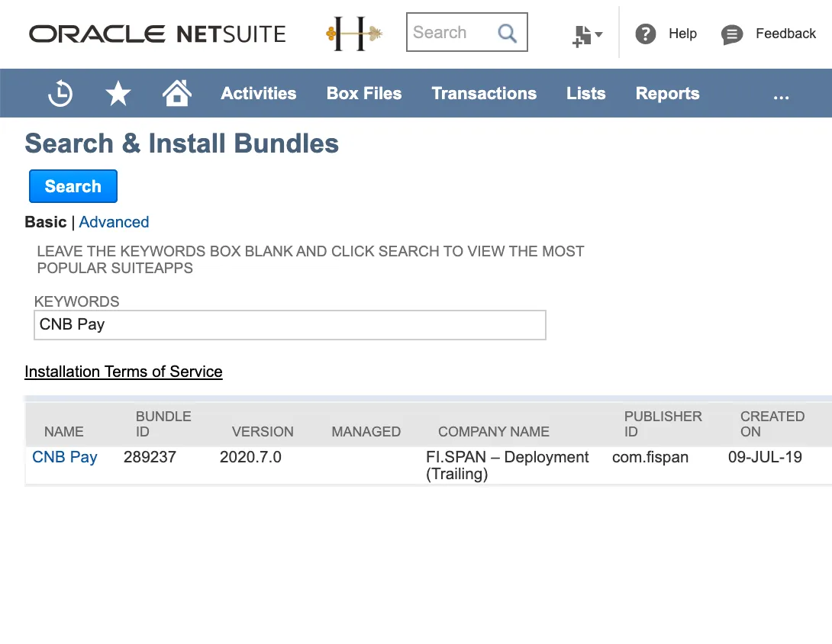Click the Feedback text link
The width and height of the screenshot is (832, 644).
[x=786, y=34]
